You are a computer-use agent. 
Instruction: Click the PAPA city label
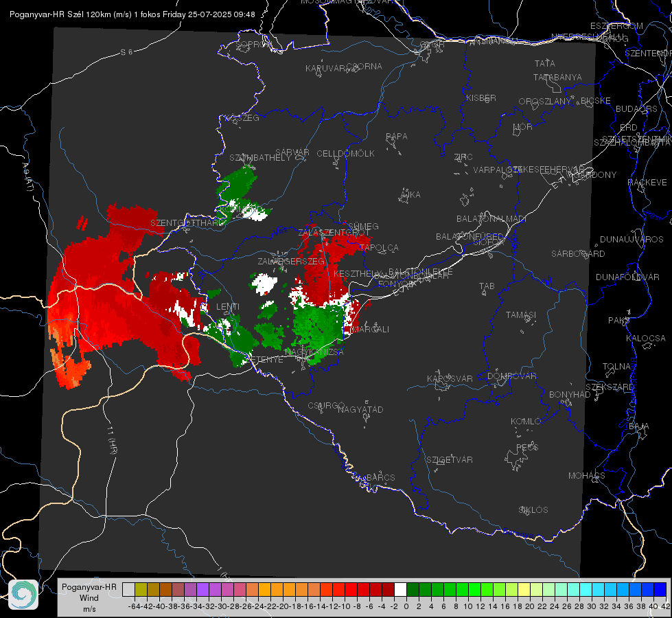[397, 136]
